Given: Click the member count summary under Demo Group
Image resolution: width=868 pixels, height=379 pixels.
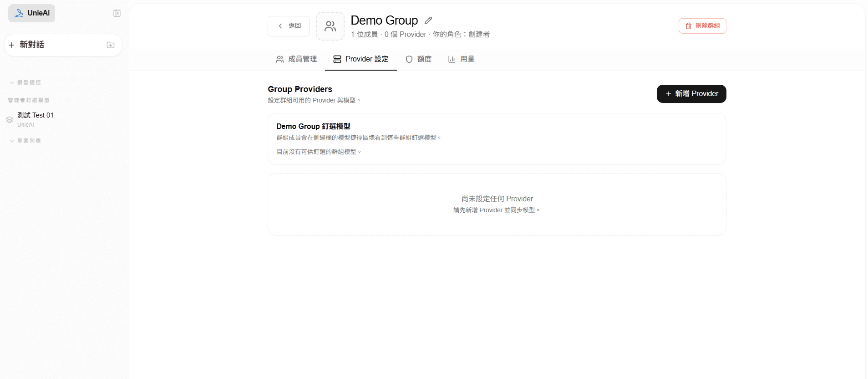Looking at the screenshot, I should click(x=420, y=34).
